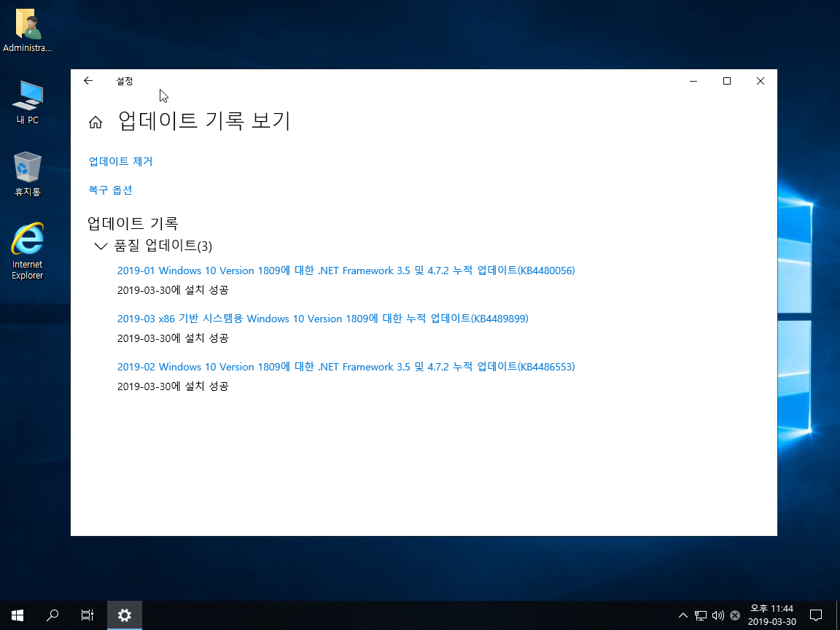The width and height of the screenshot is (840, 630).
Task: Open Task View from the taskbar
Action: click(x=87, y=615)
